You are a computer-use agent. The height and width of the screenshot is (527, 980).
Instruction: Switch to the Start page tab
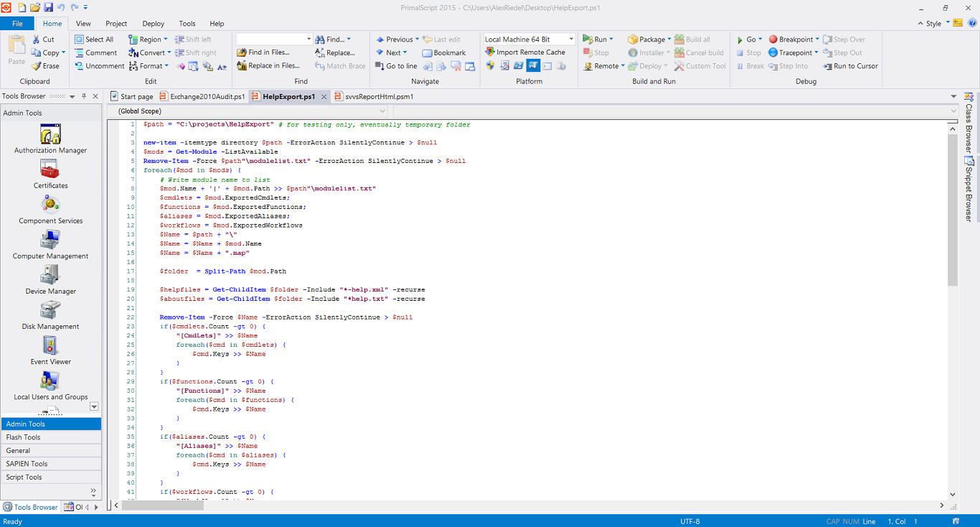[131, 96]
